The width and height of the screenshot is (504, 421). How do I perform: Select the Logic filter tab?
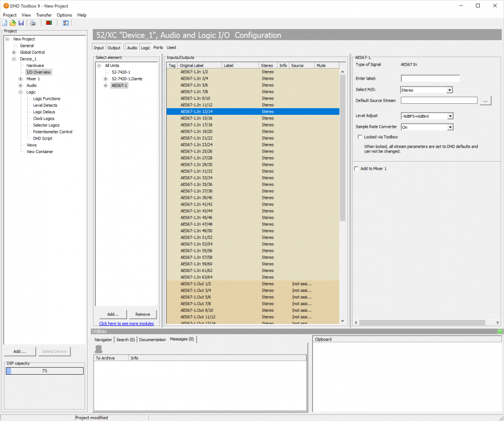coord(145,47)
